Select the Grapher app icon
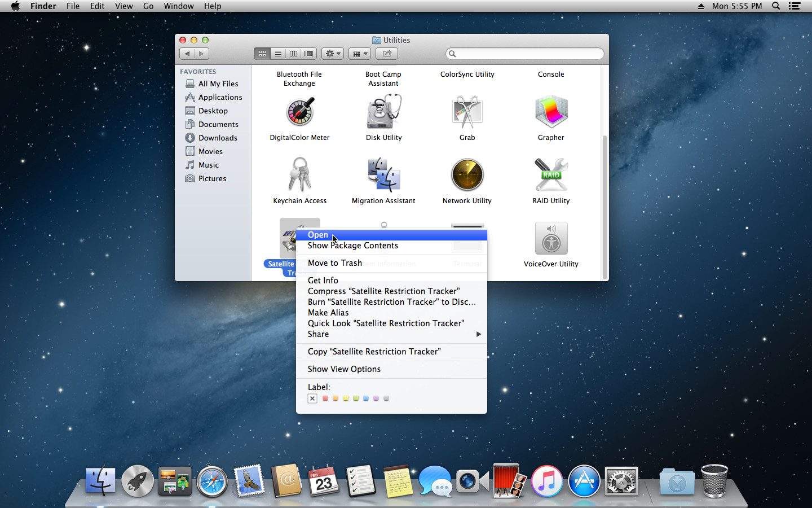This screenshot has width=812, height=508. 551,112
